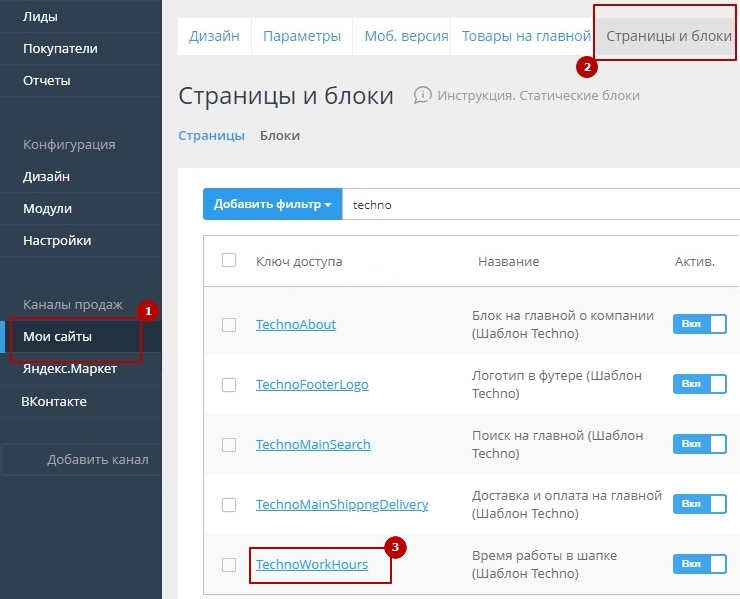Open the Добавить фильтр dropdown

click(272, 204)
